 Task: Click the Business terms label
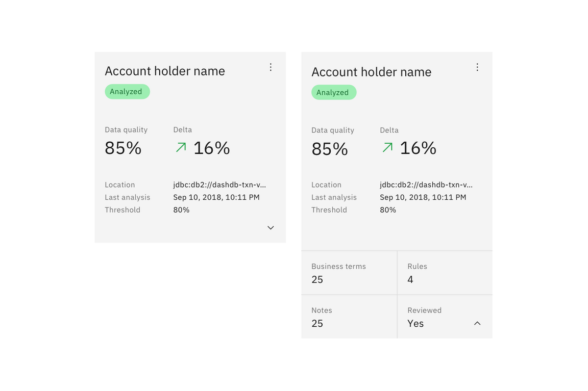point(338,266)
